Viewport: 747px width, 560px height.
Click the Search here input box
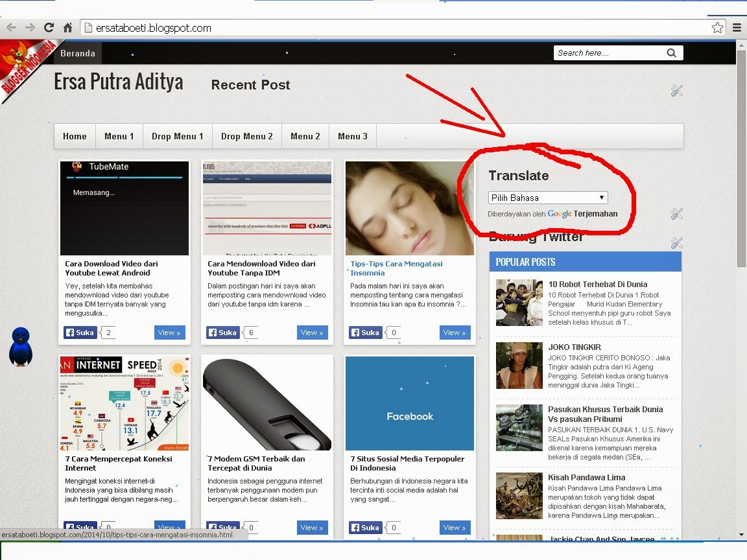pos(610,53)
